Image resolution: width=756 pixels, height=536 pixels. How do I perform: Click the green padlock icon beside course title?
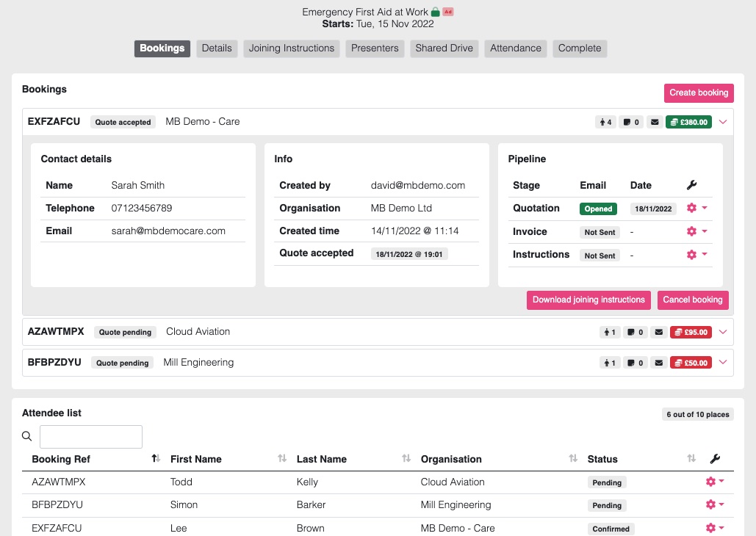[435, 12]
